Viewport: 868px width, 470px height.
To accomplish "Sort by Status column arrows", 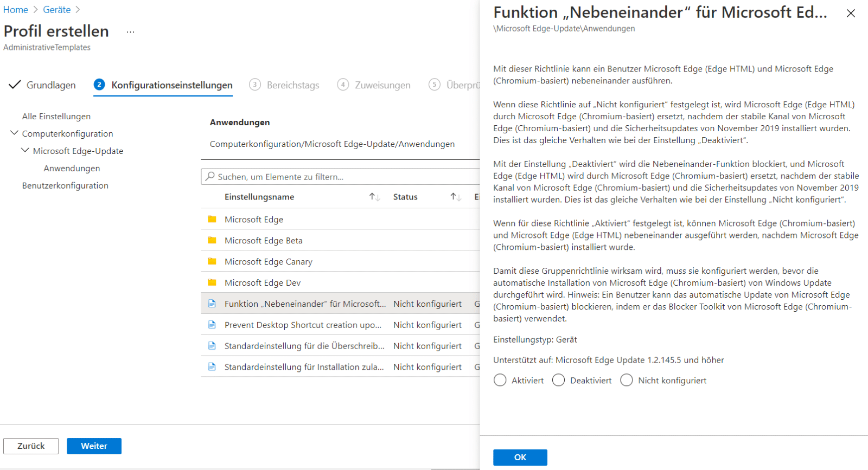I will click(x=456, y=197).
